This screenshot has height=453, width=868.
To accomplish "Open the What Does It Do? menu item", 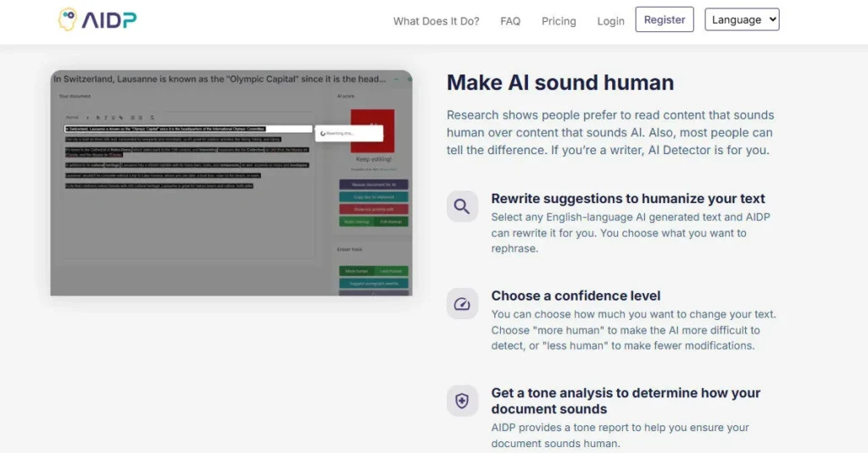I will [436, 21].
